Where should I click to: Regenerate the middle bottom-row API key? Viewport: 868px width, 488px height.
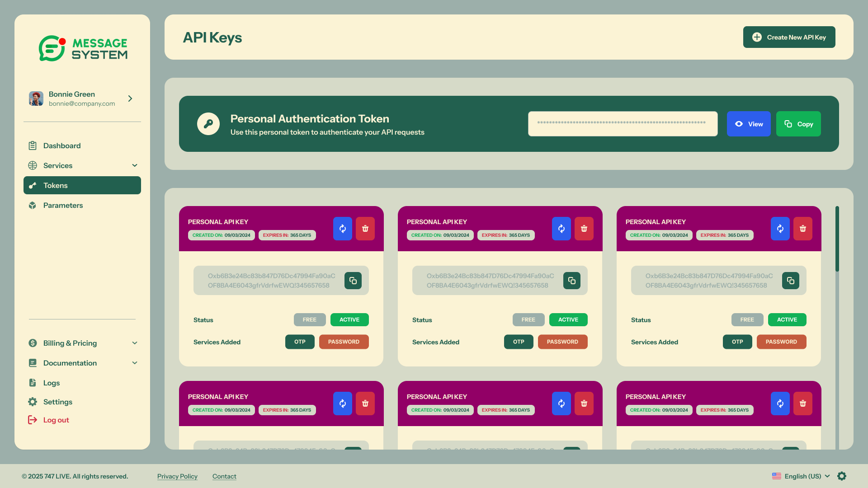[x=561, y=404]
